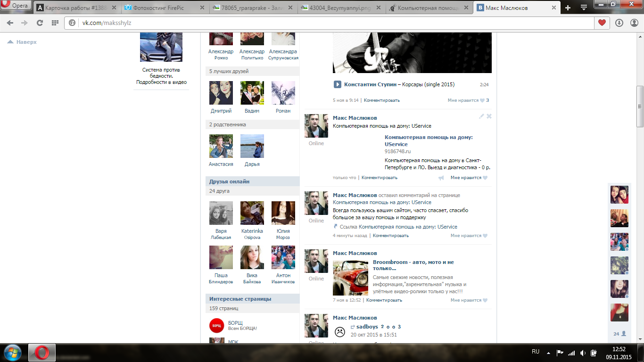The image size is (644, 362).
Task: Switch to the Компьютерная помощь tab
Action: click(429, 8)
